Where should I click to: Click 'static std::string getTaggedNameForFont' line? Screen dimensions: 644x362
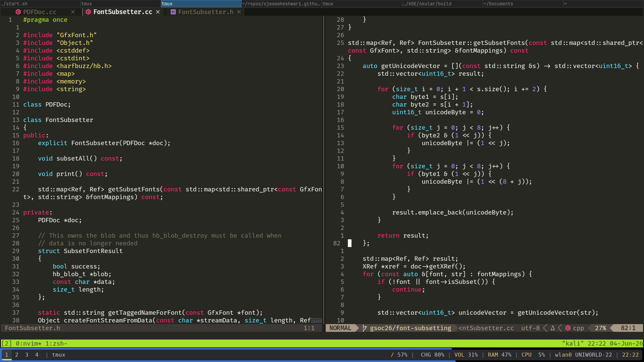coord(150,313)
